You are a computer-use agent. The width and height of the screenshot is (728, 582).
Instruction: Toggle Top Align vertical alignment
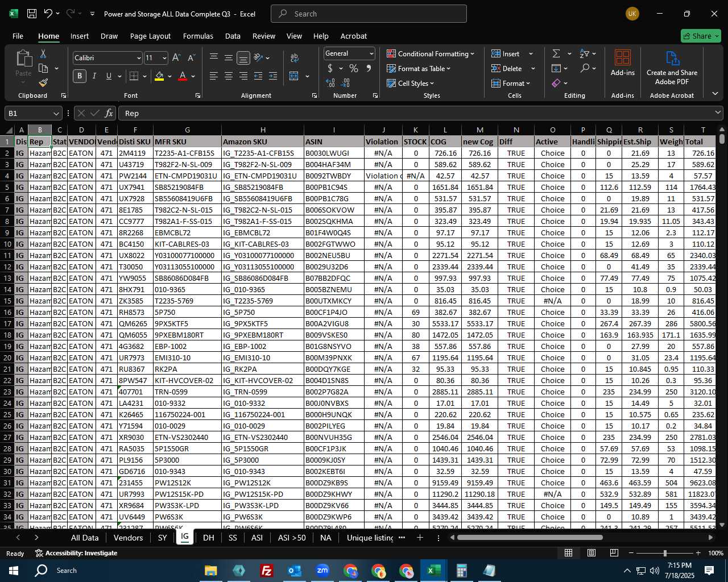pos(214,58)
